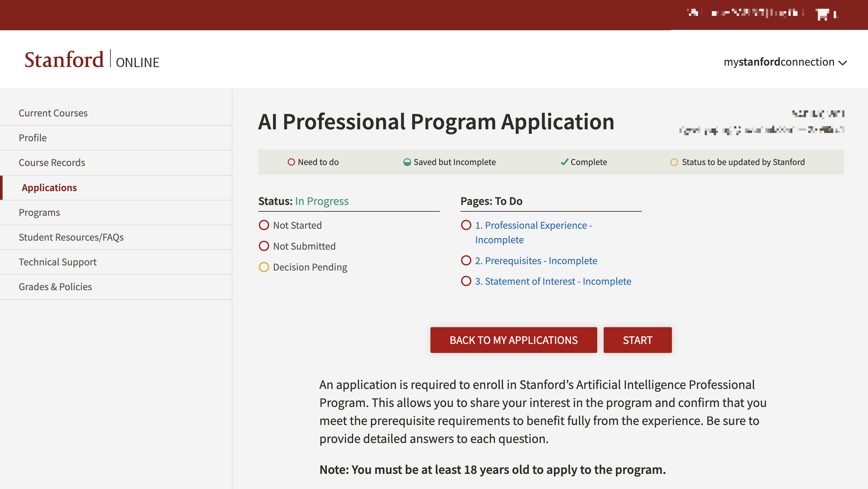Open Grades & Policies
This screenshot has width=868, height=489.
pos(55,287)
